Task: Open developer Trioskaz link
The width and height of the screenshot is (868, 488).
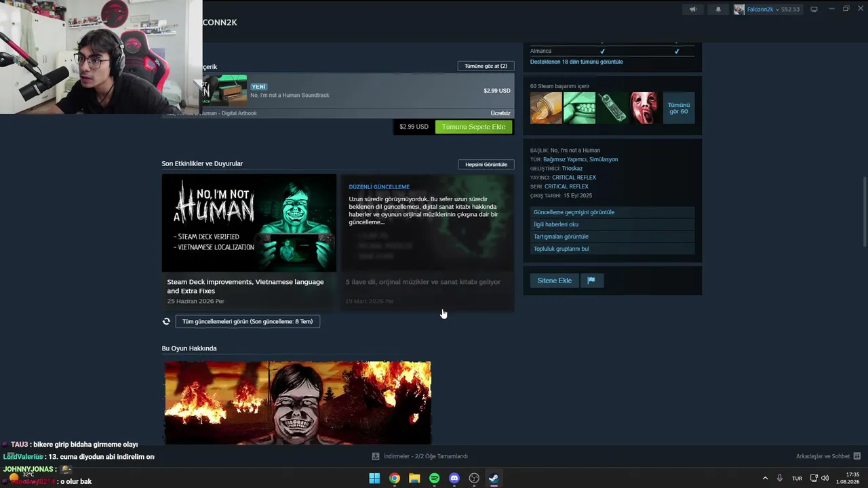Action: click(x=572, y=168)
